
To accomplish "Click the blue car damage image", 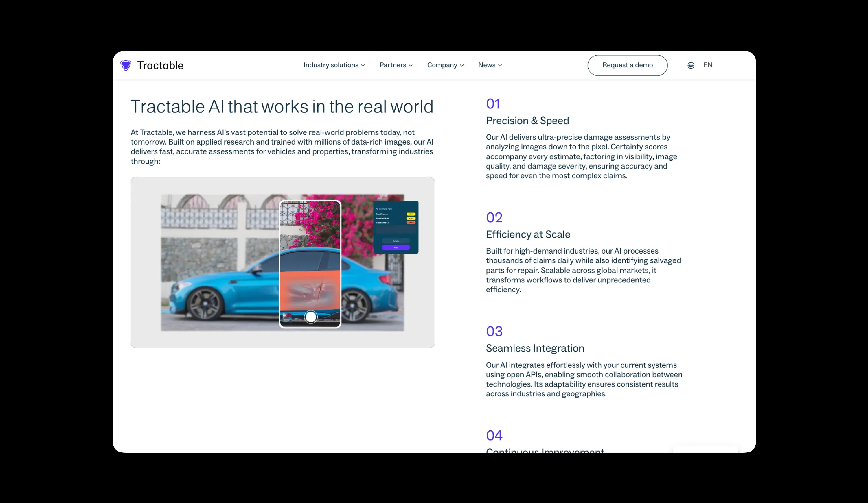I will tap(282, 262).
